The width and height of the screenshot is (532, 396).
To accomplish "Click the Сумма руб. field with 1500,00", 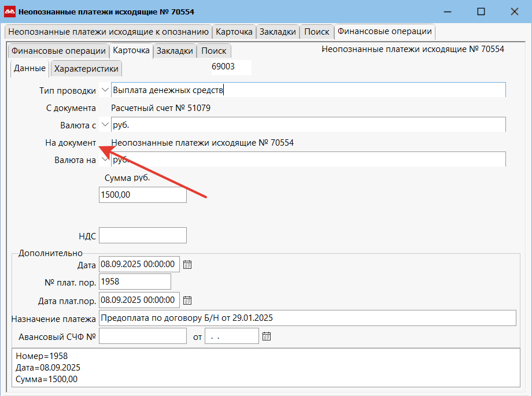I will pyautogui.click(x=143, y=195).
